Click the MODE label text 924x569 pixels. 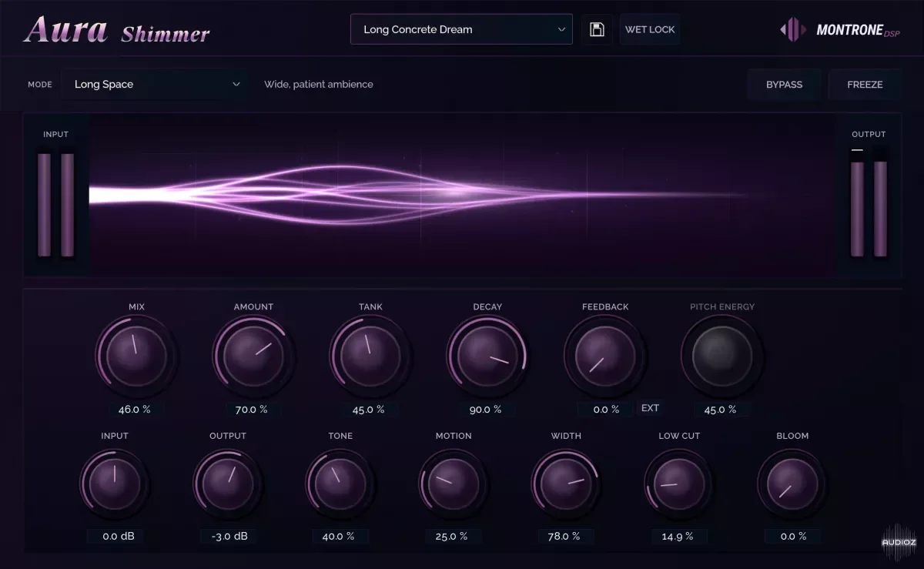coord(40,85)
